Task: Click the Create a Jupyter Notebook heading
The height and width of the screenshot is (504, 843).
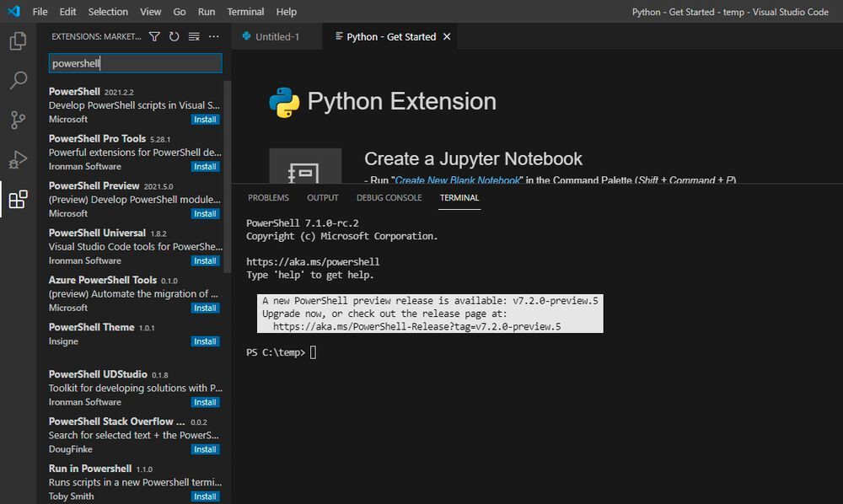Action: click(x=473, y=159)
